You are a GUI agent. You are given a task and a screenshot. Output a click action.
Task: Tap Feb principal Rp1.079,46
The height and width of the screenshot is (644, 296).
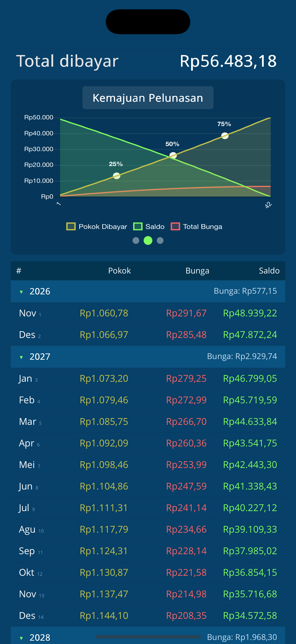104,400
